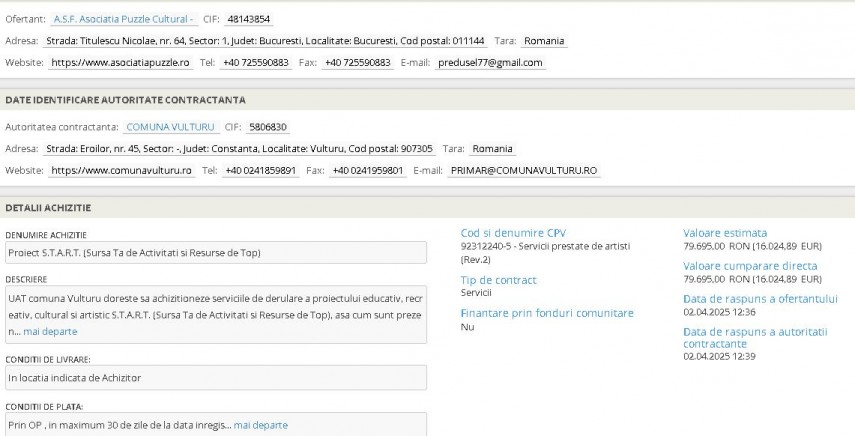The image size is (855, 436).
Task: Select the website https://www.comunavulturu.ro
Action: pos(121,171)
